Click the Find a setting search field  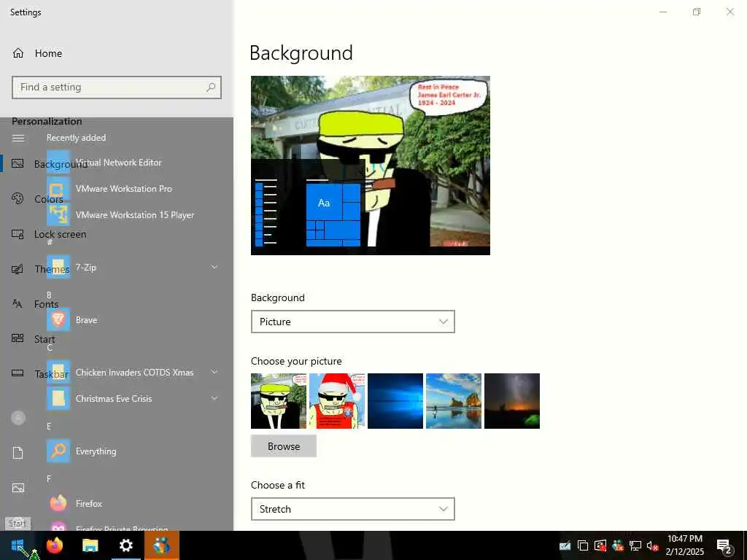pyautogui.click(x=117, y=87)
